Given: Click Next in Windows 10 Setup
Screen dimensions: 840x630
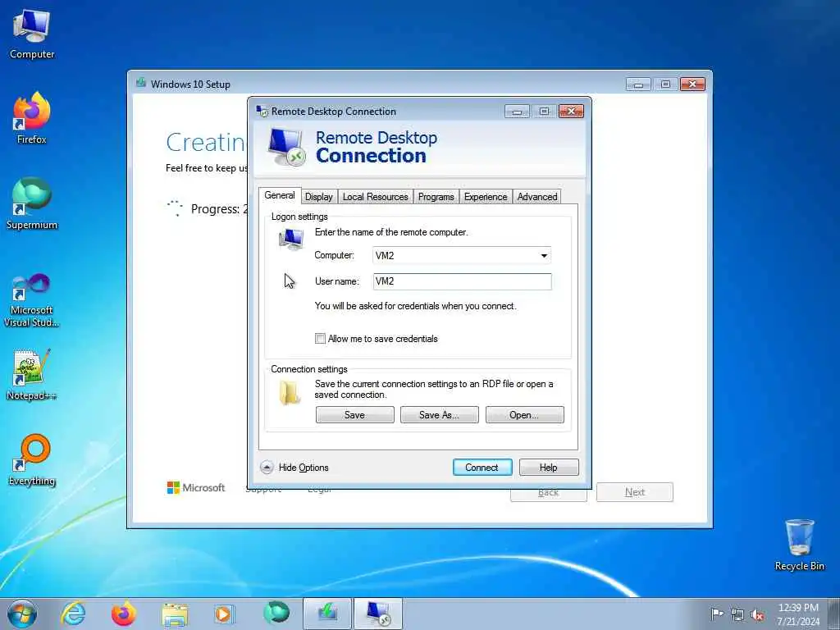Looking at the screenshot, I should click(635, 492).
